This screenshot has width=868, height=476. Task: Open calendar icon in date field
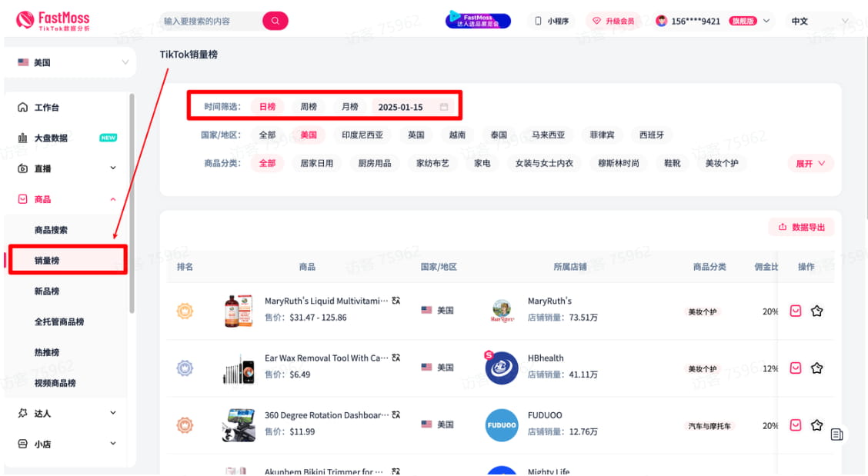click(x=444, y=107)
